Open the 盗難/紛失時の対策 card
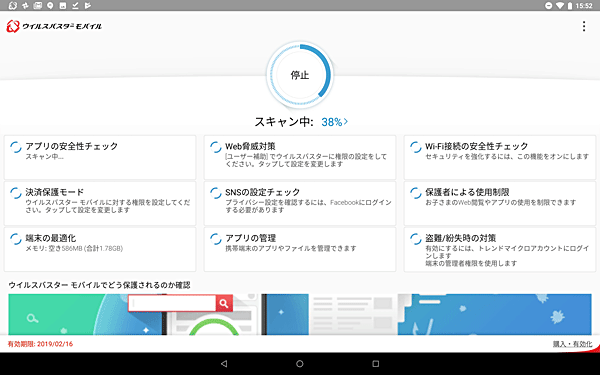This screenshot has height=375, width=600. 500,249
